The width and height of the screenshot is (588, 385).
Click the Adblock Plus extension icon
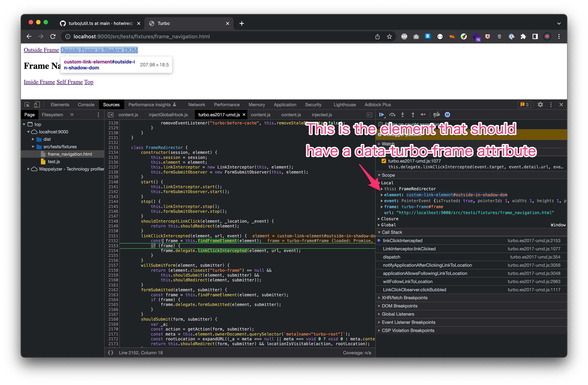pos(404,37)
